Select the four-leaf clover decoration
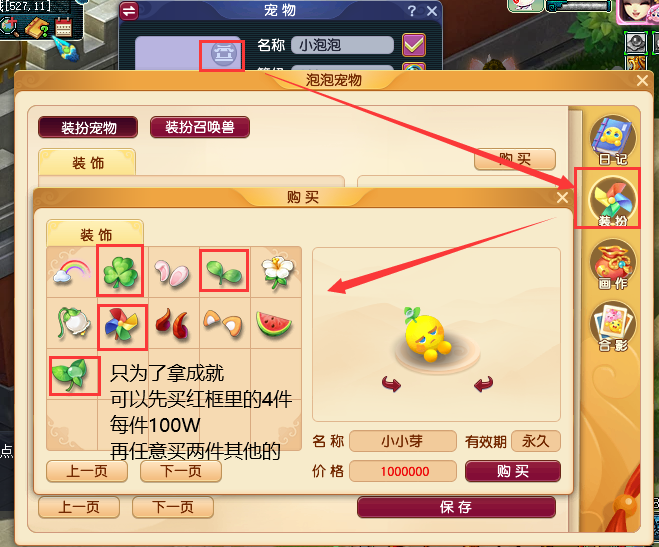Screen dimensions: 659x547 [x=120, y=272]
